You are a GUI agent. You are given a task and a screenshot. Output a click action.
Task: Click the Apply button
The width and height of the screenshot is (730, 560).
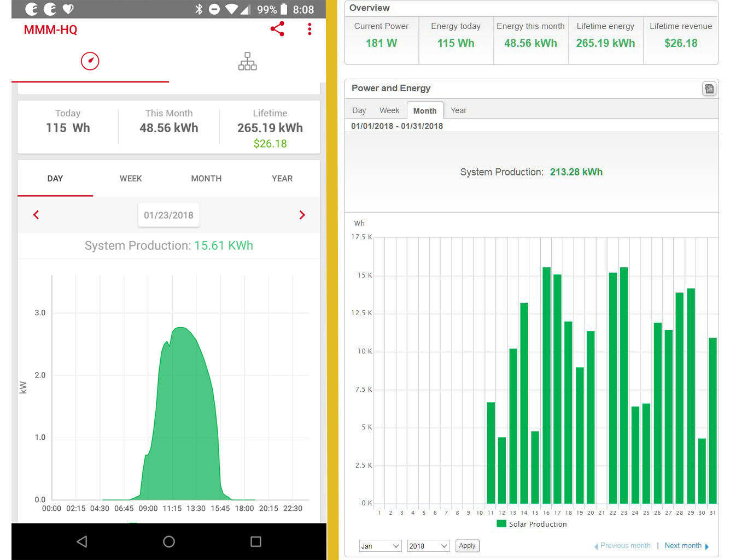pos(467,546)
